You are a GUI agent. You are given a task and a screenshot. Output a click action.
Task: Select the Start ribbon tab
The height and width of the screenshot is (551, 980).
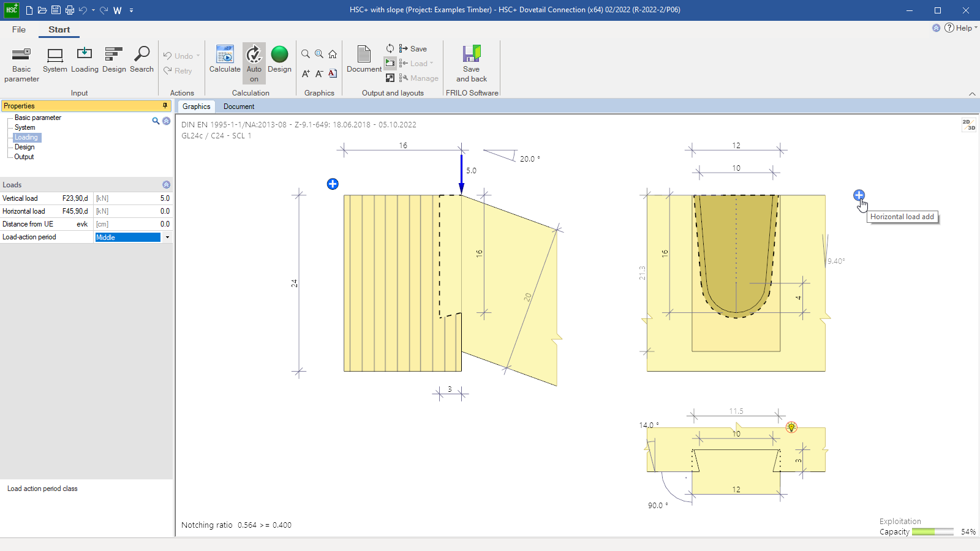[59, 29]
